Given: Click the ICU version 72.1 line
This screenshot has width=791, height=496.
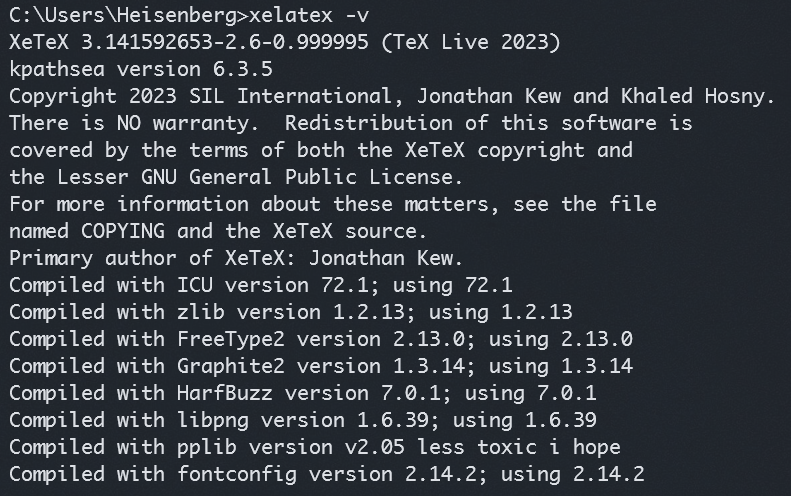Looking at the screenshot, I should (x=261, y=285).
